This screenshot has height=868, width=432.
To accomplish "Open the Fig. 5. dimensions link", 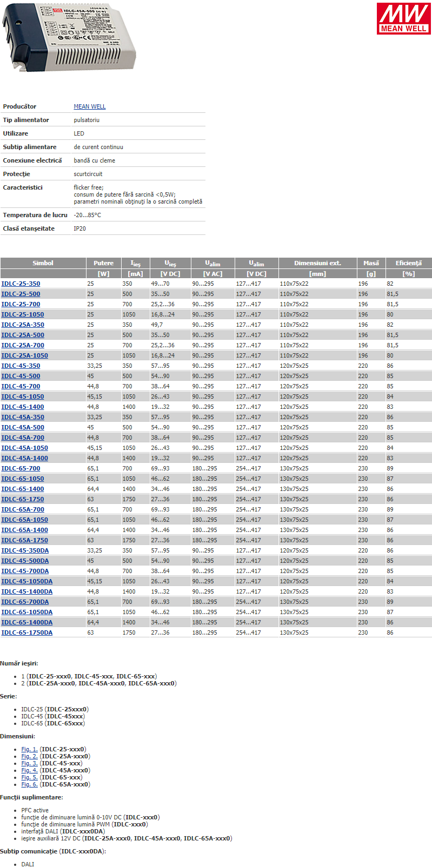I will tap(29, 777).
